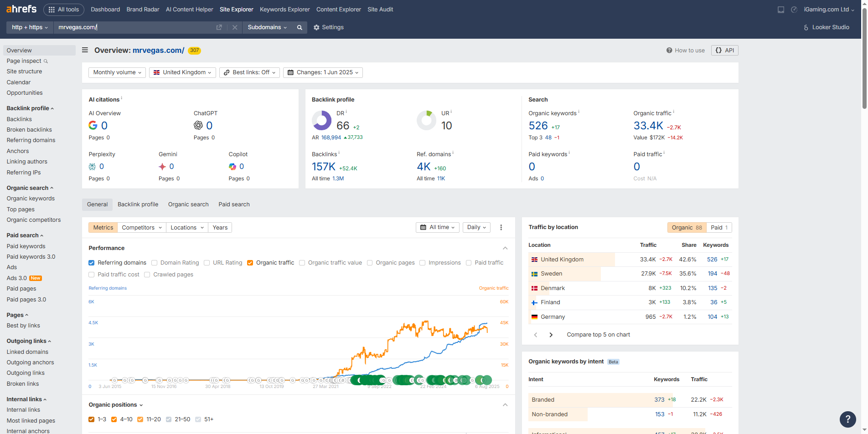Uncheck the 1–3 positions checkbox
The height and width of the screenshot is (434, 868).
[92, 419]
